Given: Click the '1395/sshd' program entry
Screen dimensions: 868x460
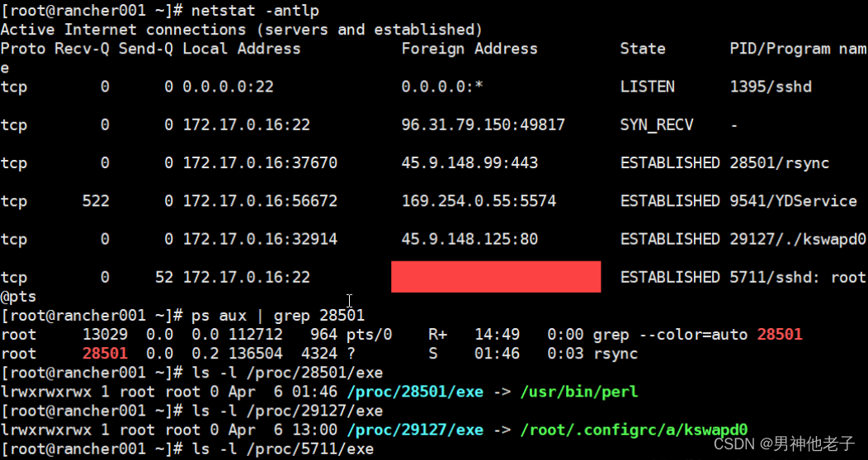Looking at the screenshot, I should point(771,87).
